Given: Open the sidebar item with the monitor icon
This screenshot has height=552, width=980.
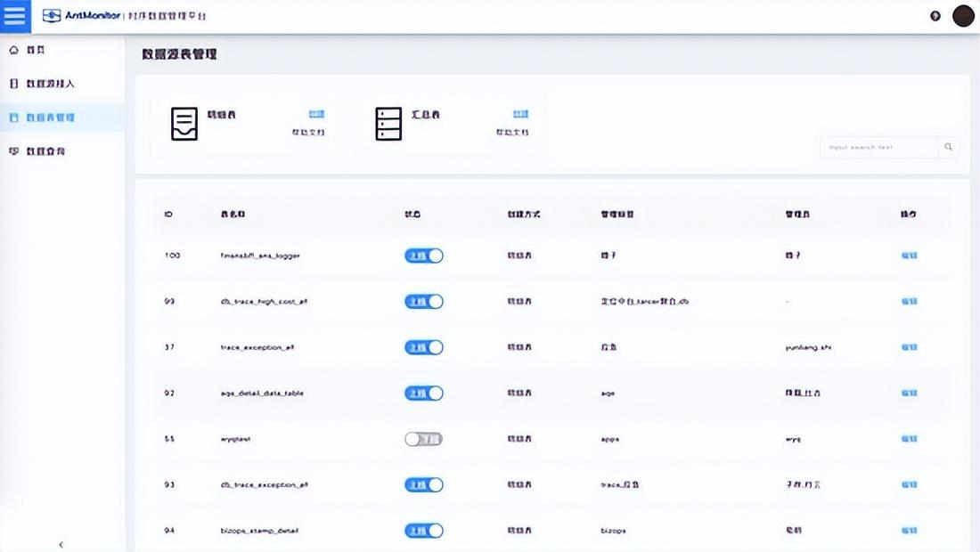Looking at the screenshot, I should pos(62,151).
